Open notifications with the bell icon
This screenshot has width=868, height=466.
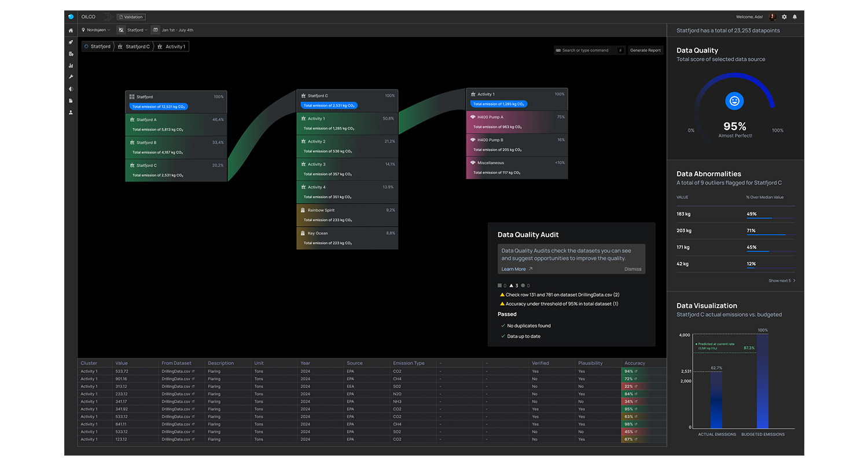(x=795, y=17)
